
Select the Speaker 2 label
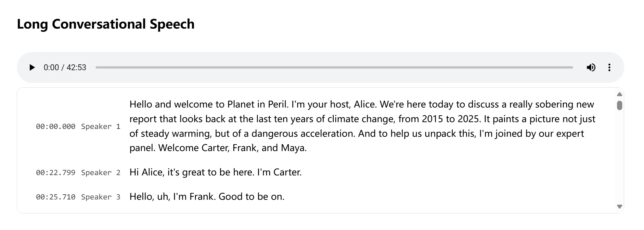101,172
